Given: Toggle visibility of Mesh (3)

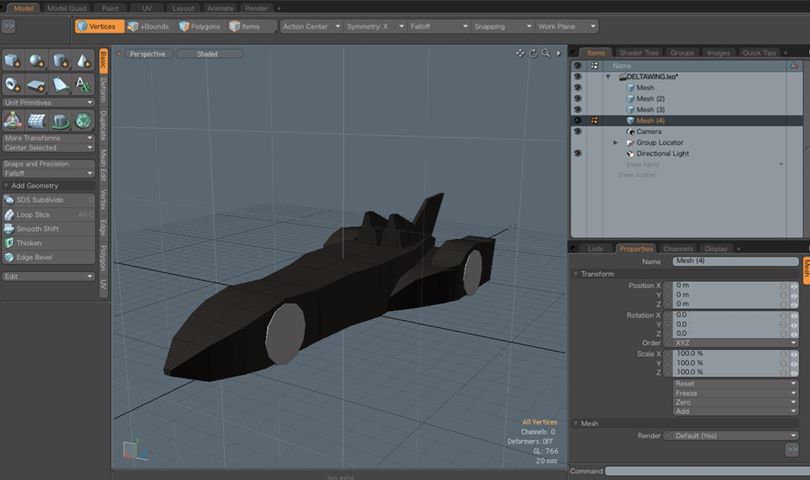Looking at the screenshot, I should 578,109.
